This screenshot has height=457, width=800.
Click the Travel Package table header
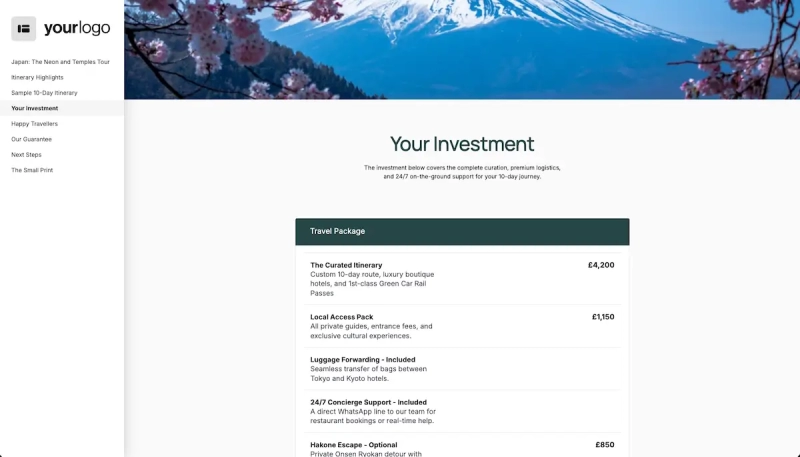point(462,232)
